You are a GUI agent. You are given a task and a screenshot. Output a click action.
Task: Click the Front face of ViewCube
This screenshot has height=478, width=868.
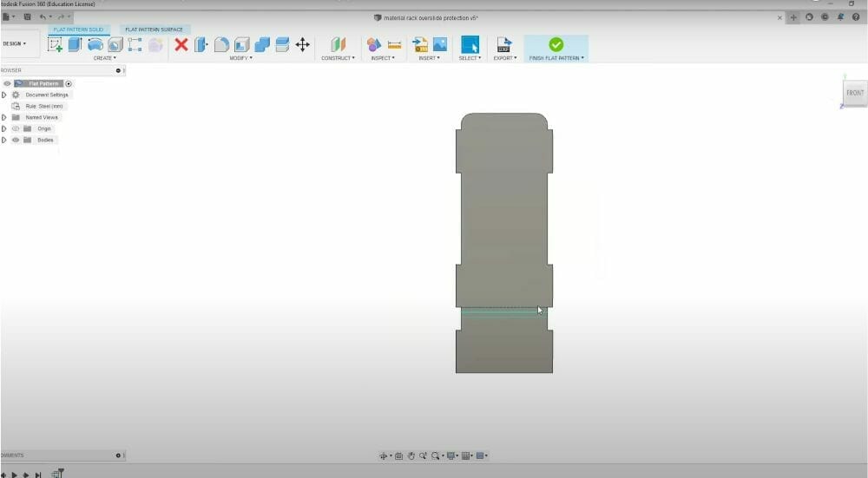click(854, 93)
